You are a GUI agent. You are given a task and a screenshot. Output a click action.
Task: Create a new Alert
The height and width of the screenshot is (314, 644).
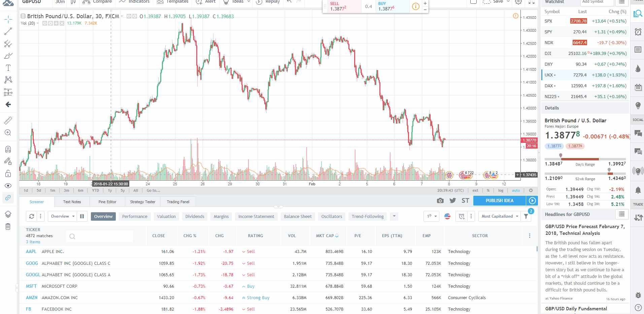206,2
